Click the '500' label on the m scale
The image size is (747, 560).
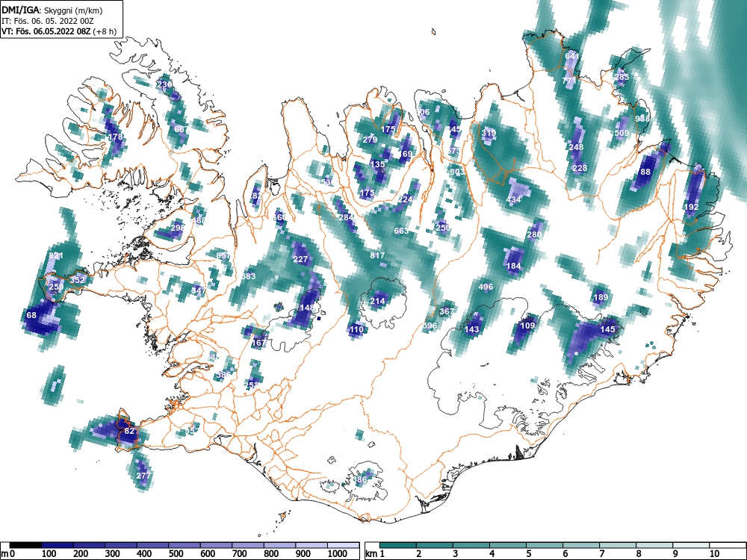tap(176, 554)
